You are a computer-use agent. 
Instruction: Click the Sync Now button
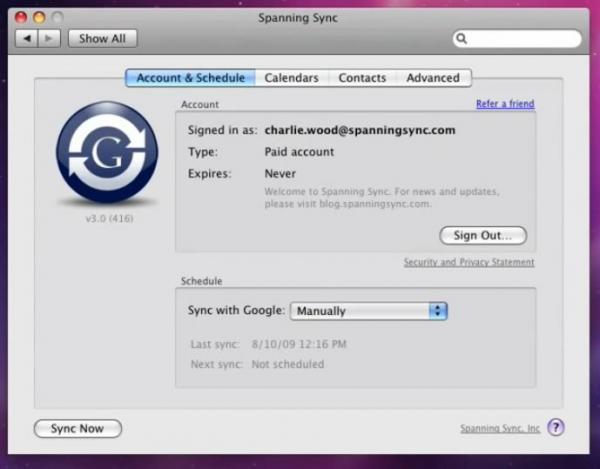click(78, 428)
